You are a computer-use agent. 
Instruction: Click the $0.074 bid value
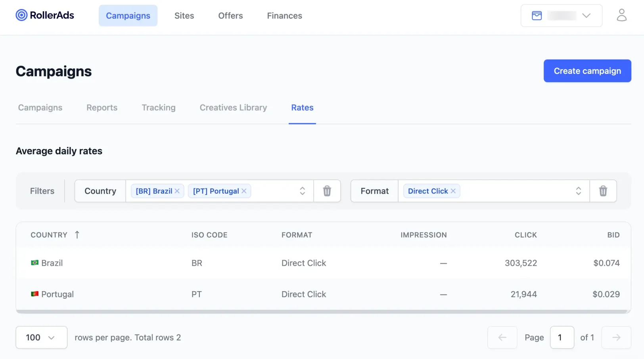[606, 263]
